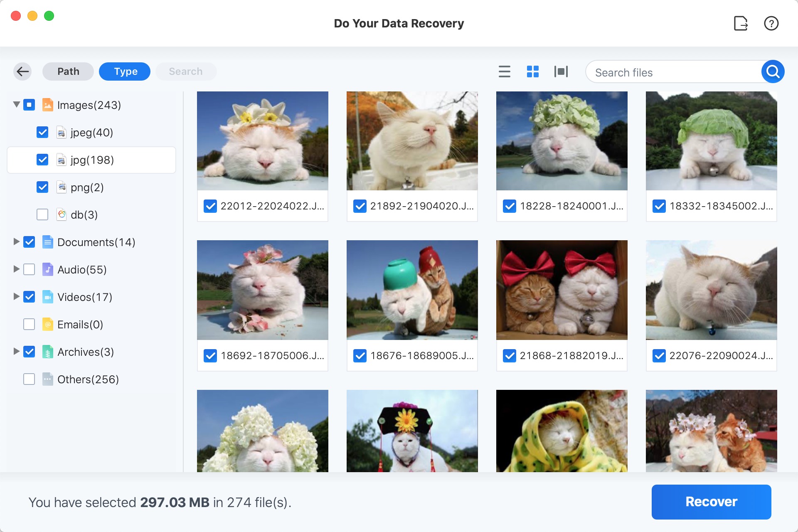Click the Archives category icon
798x532 pixels.
coord(48,352)
